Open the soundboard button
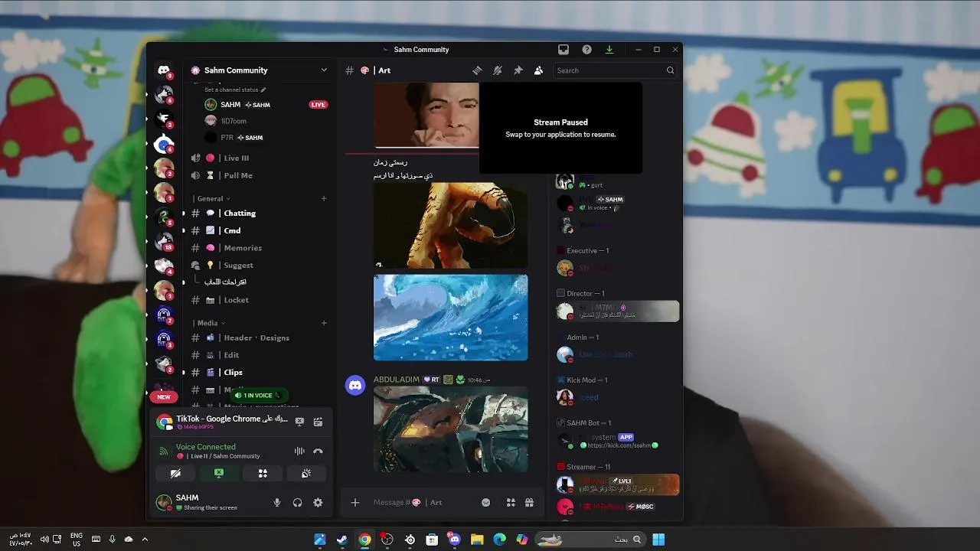Screen dimensions: 980x551 [306, 474]
